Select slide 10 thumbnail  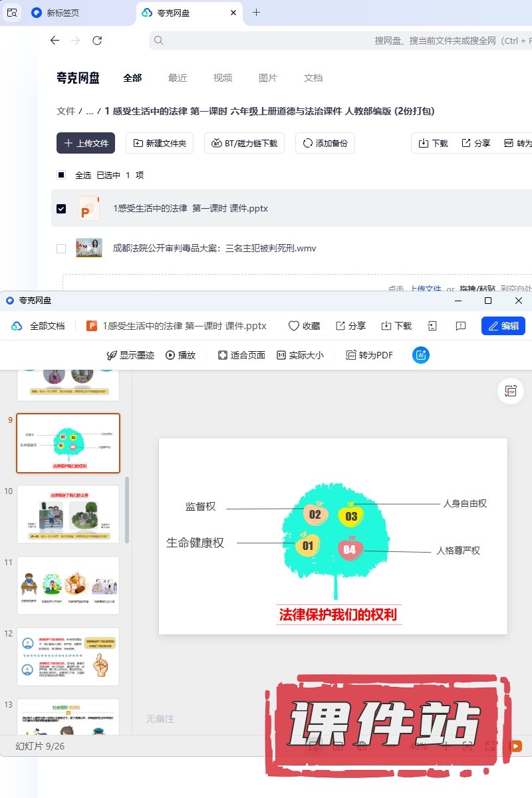click(x=68, y=515)
